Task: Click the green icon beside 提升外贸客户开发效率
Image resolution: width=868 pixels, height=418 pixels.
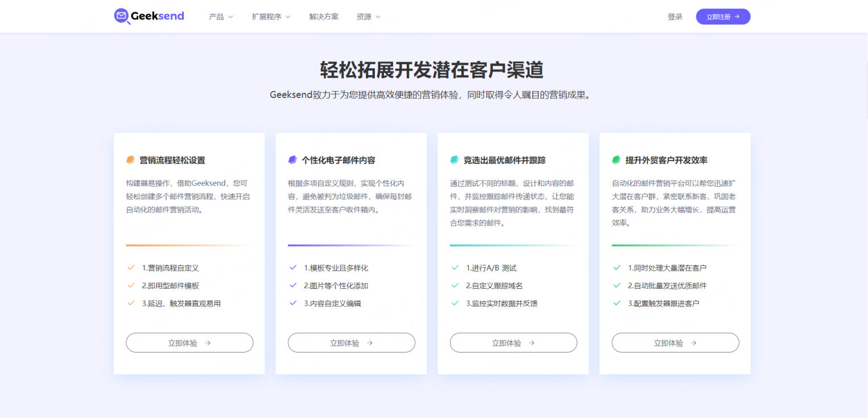Action: click(616, 160)
